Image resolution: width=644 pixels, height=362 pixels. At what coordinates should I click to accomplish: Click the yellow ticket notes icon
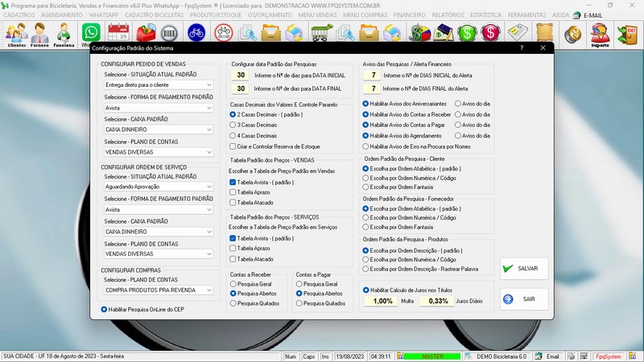[518, 32]
